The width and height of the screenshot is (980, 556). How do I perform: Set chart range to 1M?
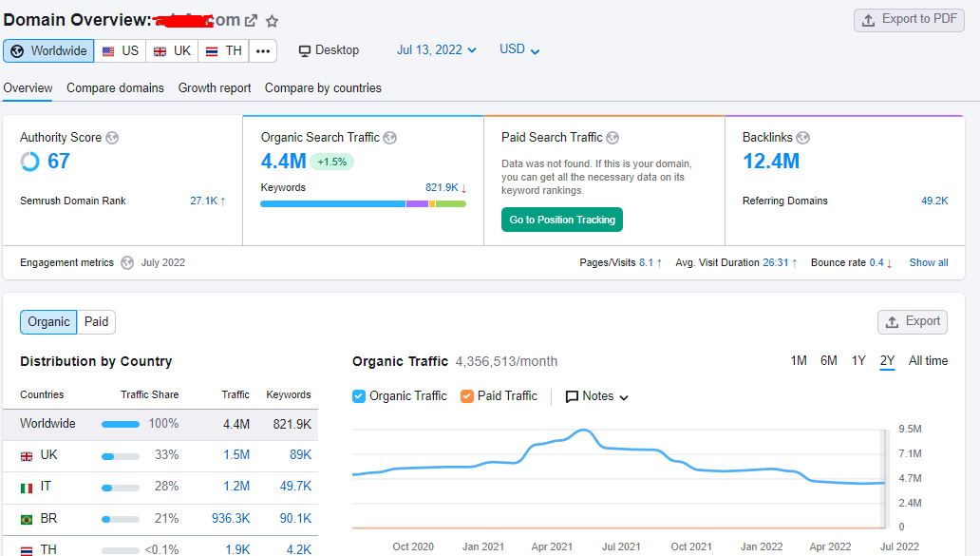point(799,361)
